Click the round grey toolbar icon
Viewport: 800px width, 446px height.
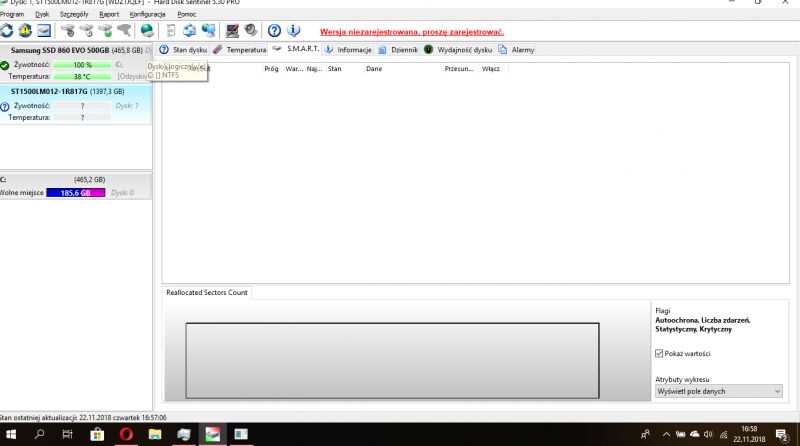coord(251,31)
